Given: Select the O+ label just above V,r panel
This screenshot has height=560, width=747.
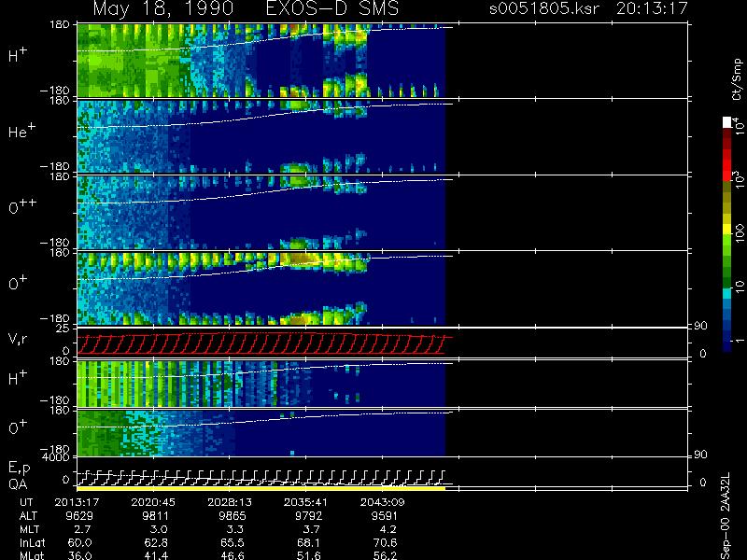Looking at the screenshot, I should coord(18,283).
